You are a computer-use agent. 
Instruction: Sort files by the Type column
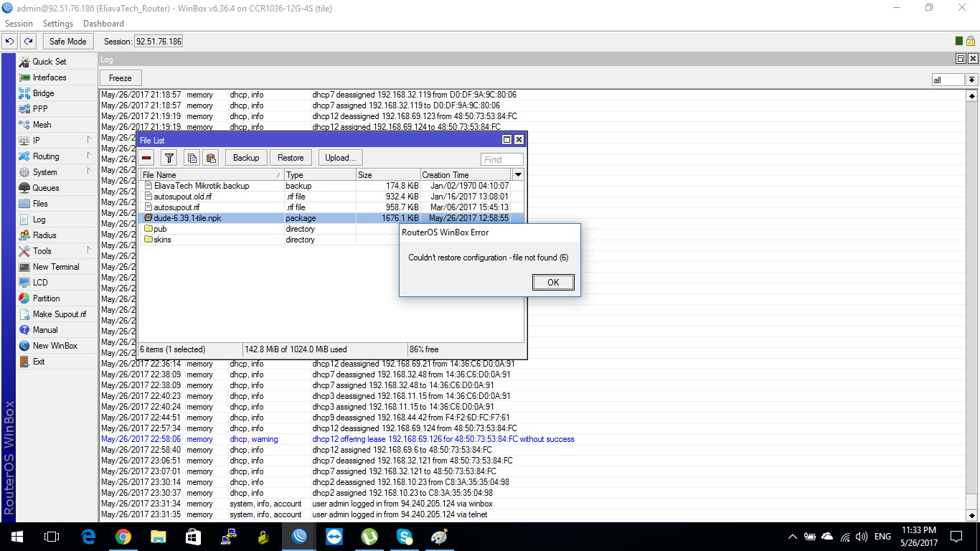tap(321, 175)
